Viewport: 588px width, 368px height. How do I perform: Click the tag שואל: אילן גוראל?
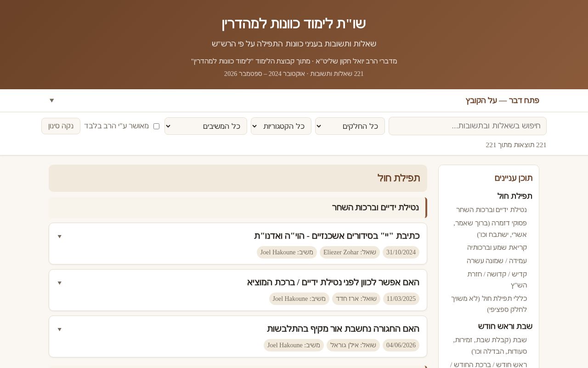(353, 345)
